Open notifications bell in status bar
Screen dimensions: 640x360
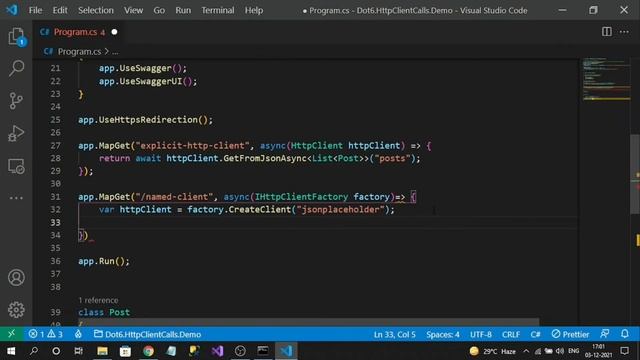[x=625, y=334]
